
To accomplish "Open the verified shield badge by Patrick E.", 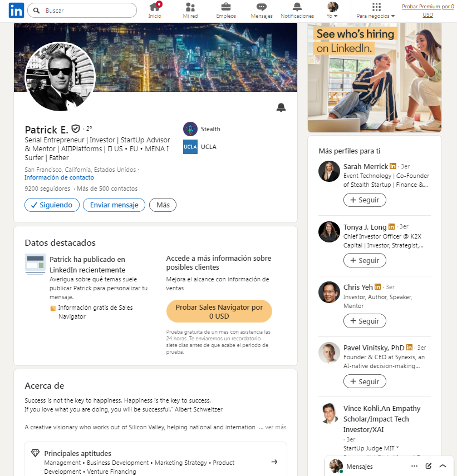I will 76,129.
